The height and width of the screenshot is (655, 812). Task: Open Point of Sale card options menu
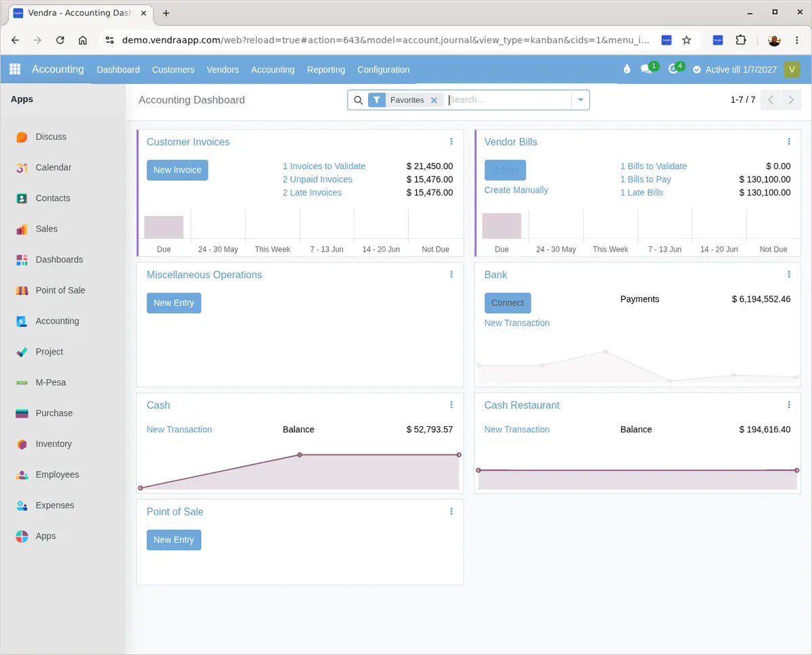451,512
